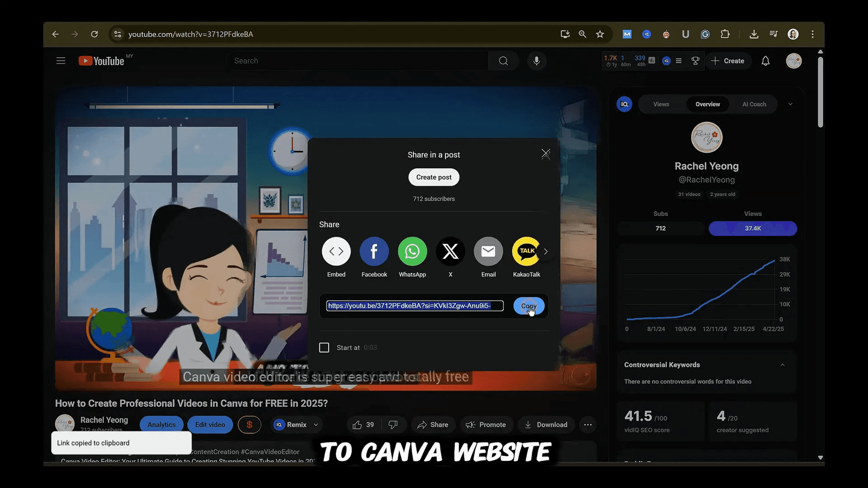Open browser zoom magnifier icon
The height and width of the screenshot is (488, 868).
(583, 34)
